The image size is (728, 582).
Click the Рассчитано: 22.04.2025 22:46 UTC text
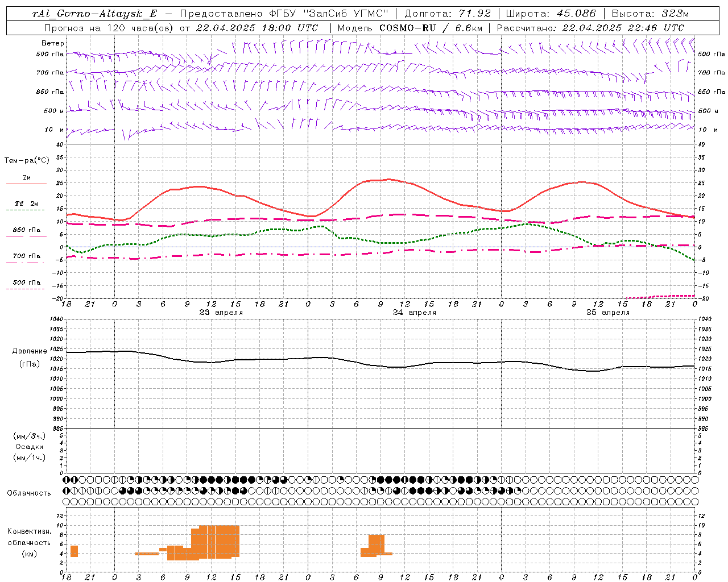[590, 28]
